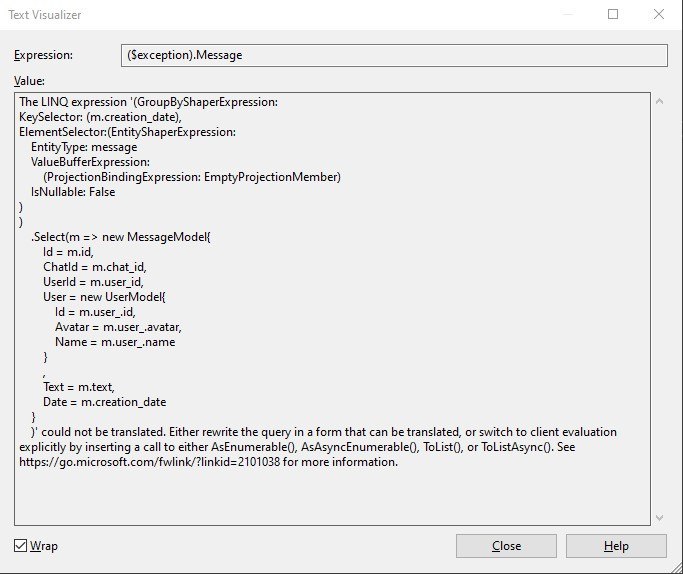Click the 'ProjectionBindingExpression: EmptyProjectionMember' line

(x=192, y=177)
